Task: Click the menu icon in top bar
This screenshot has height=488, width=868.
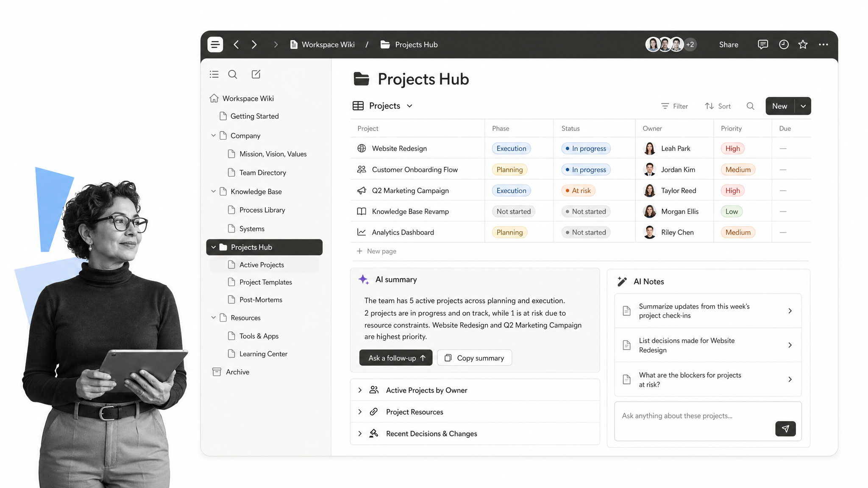Action: pos(215,44)
